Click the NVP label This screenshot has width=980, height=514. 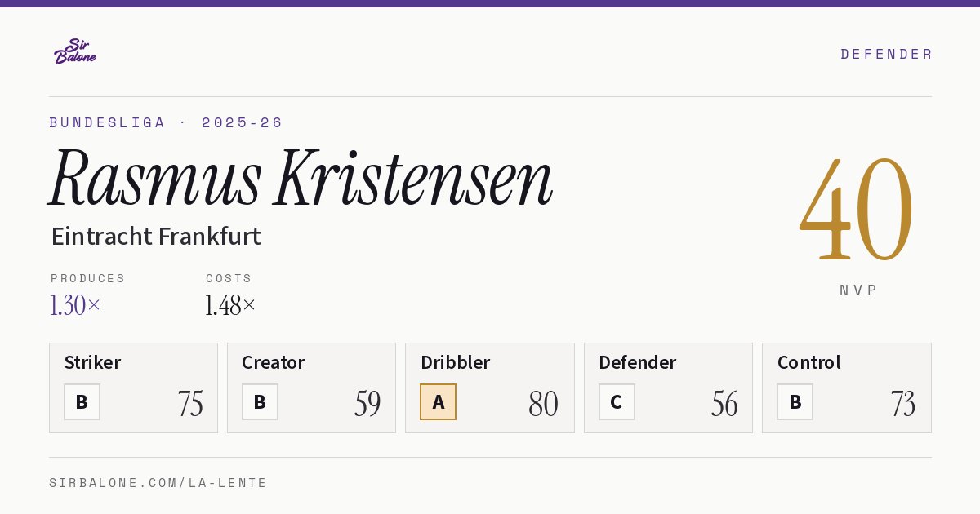click(858, 290)
